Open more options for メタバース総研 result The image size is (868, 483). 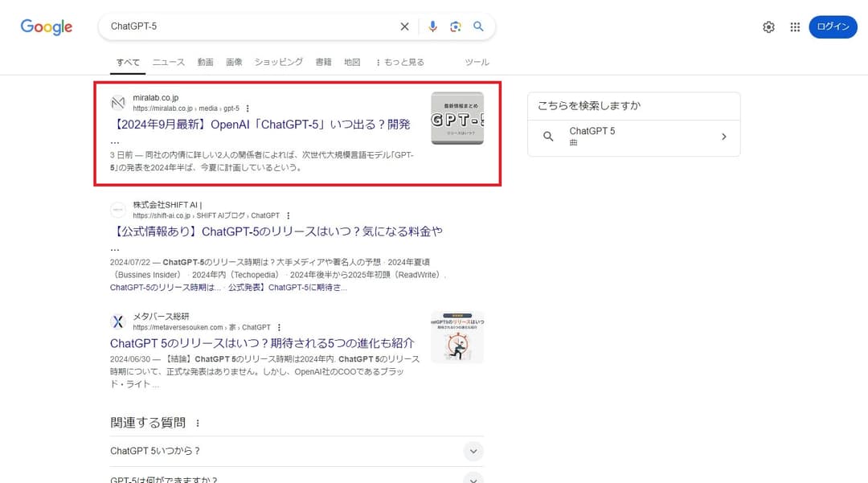pyautogui.click(x=279, y=328)
